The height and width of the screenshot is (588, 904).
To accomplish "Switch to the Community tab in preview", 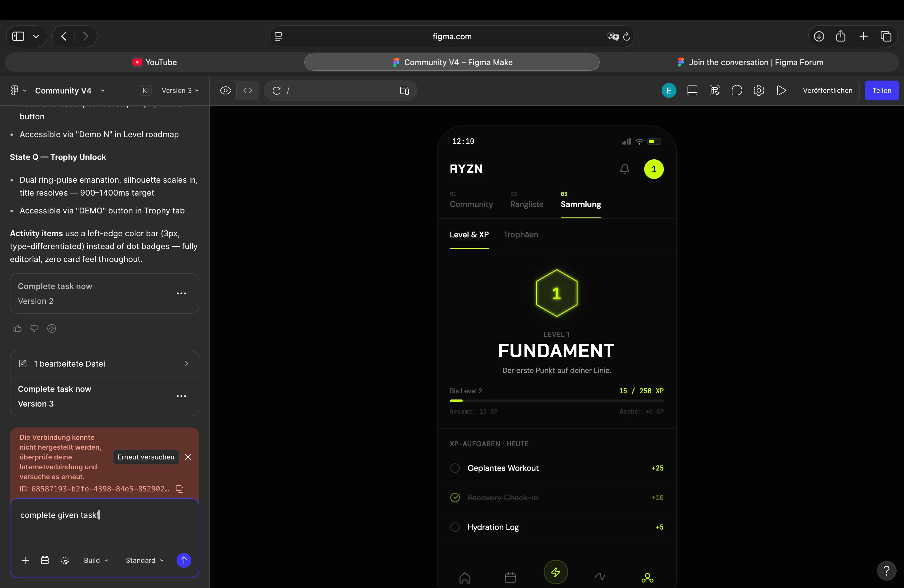I will pyautogui.click(x=471, y=200).
